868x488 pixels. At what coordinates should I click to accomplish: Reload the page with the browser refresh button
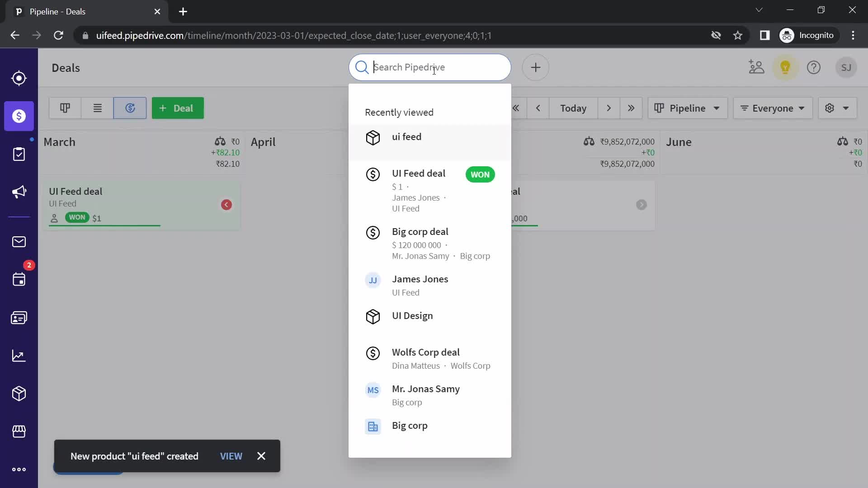pos(58,35)
